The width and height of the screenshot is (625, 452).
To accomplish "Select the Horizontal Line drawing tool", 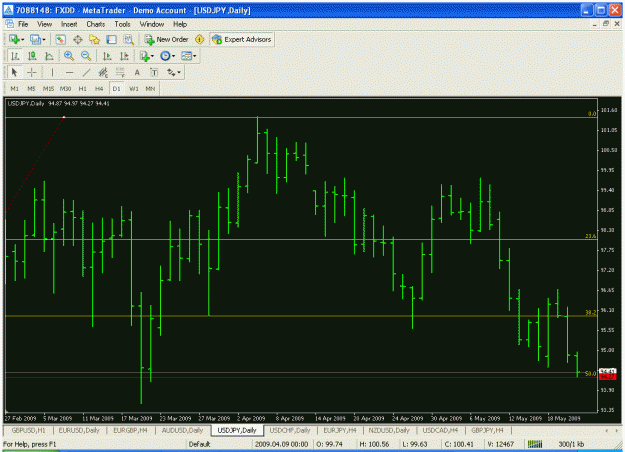I will click(69, 73).
